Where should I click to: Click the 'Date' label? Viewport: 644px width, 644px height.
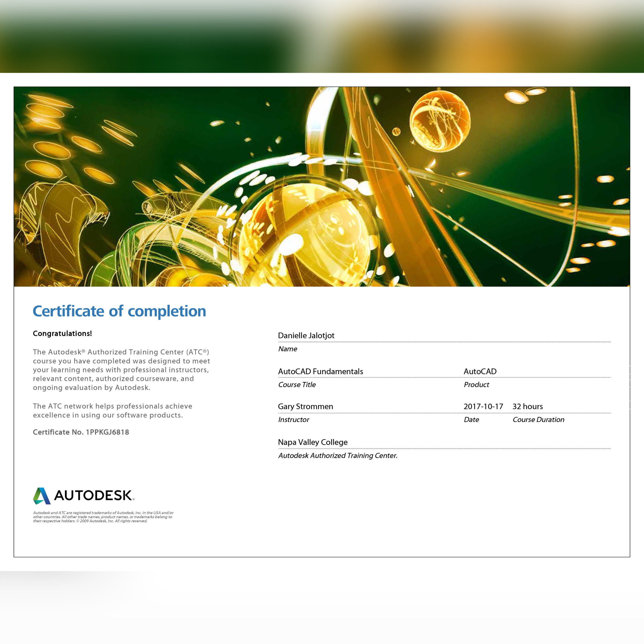click(471, 420)
